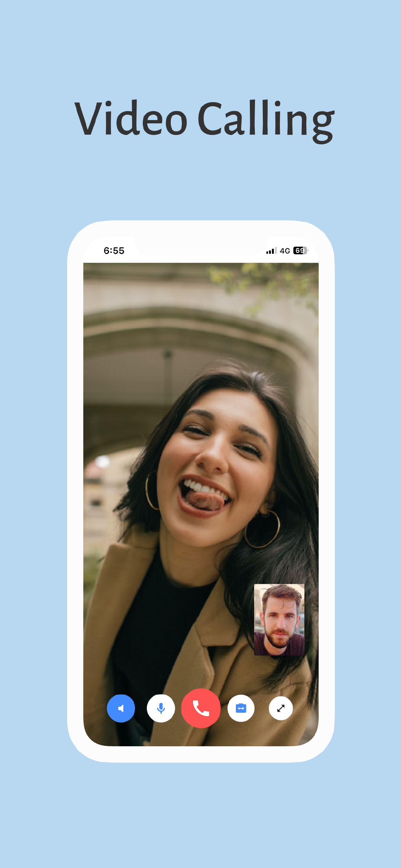Switch camera with flip camera icon
401x868 pixels.
[x=241, y=708]
